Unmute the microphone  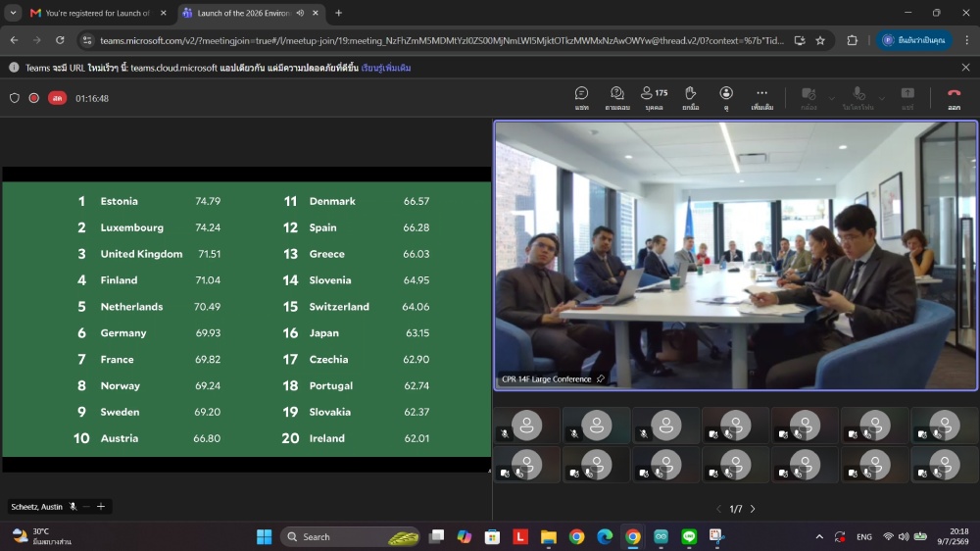(x=858, y=98)
